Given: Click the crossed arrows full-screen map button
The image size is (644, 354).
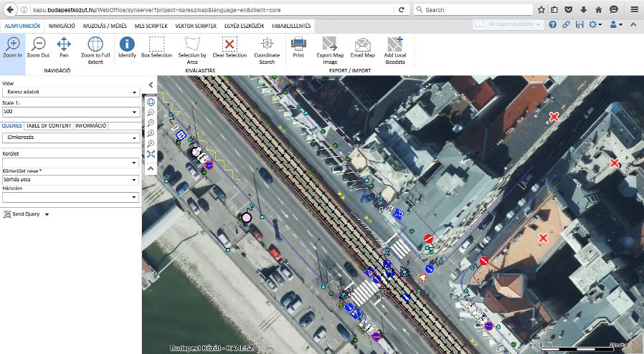Looking at the screenshot, I should point(151,154).
